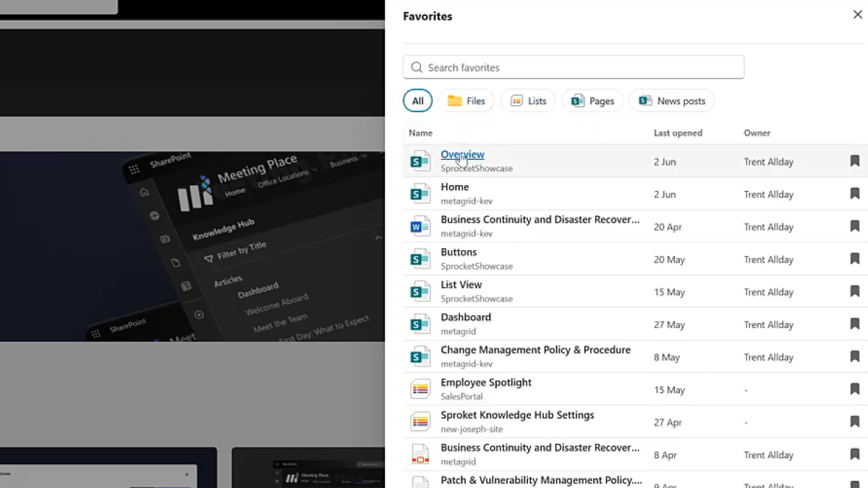Image resolution: width=868 pixels, height=488 pixels.
Task: Toggle bookmark for Dashboard row
Action: 854,324
